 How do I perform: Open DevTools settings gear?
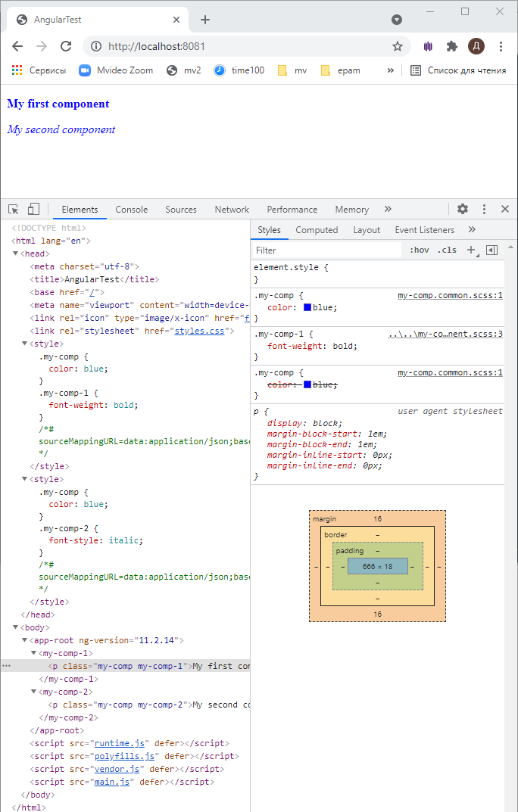click(462, 210)
